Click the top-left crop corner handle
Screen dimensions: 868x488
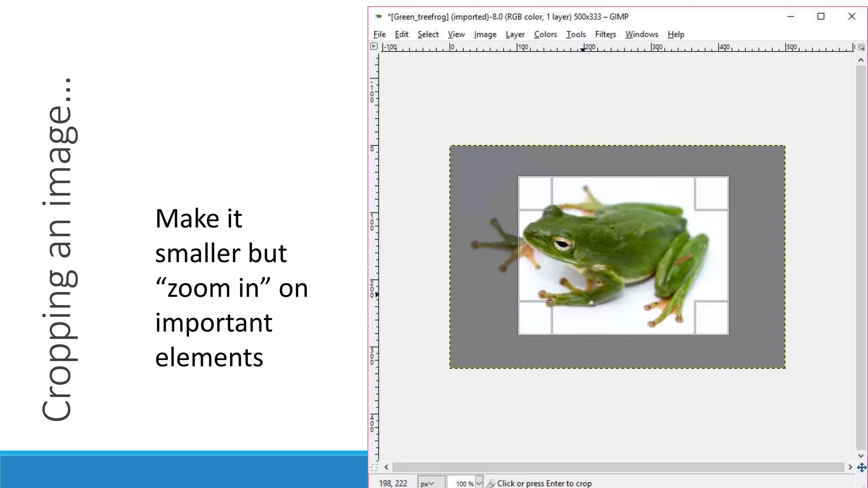pos(535,193)
